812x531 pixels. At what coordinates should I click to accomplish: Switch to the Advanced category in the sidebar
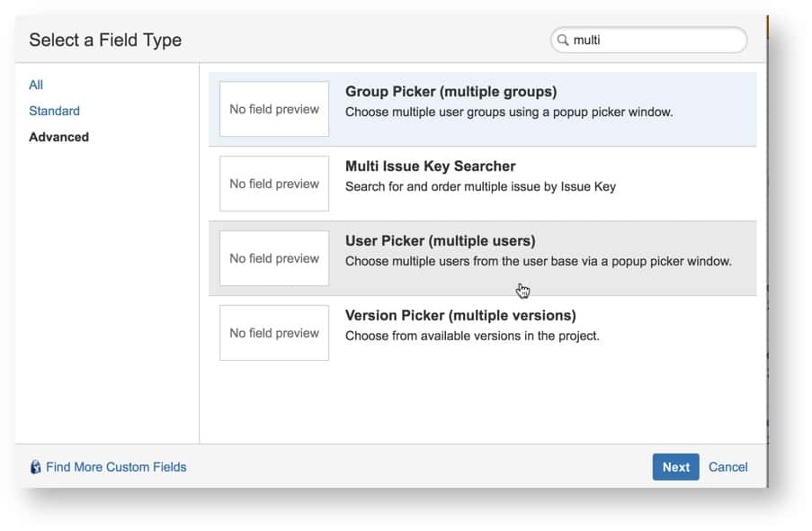tap(58, 137)
